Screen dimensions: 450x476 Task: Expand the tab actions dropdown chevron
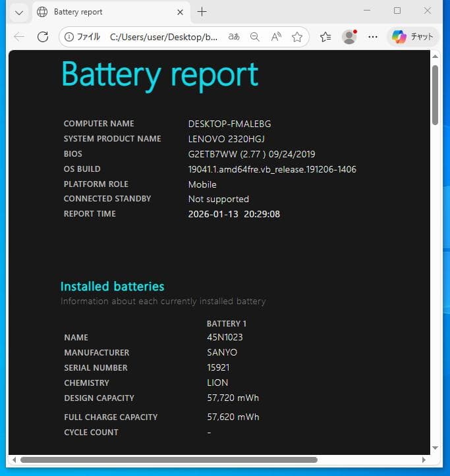point(19,12)
